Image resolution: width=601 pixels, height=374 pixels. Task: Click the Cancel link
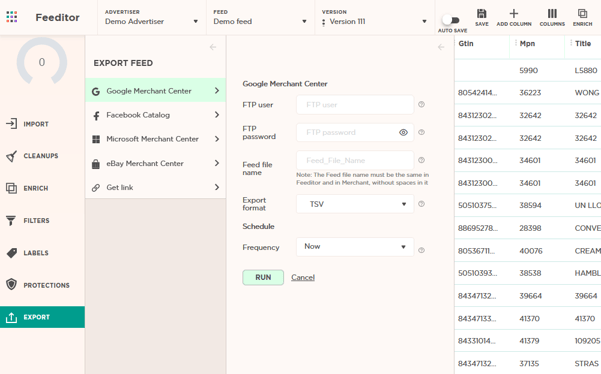[x=303, y=277]
